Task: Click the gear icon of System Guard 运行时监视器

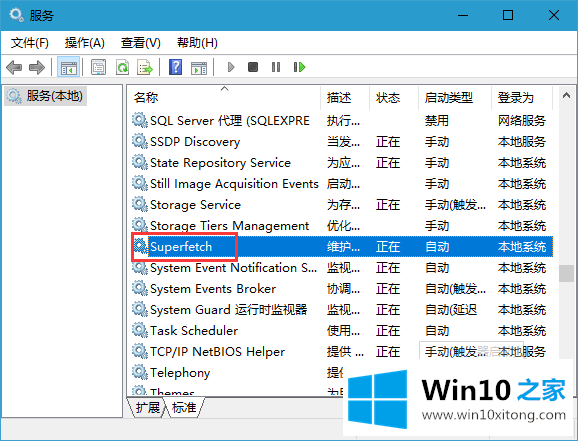Action: click(x=140, y=309)
